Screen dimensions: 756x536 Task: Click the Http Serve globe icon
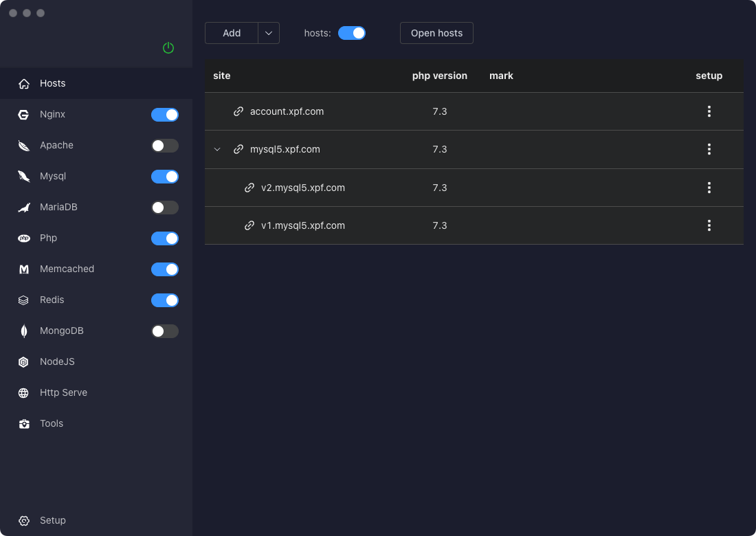(23, 393)
